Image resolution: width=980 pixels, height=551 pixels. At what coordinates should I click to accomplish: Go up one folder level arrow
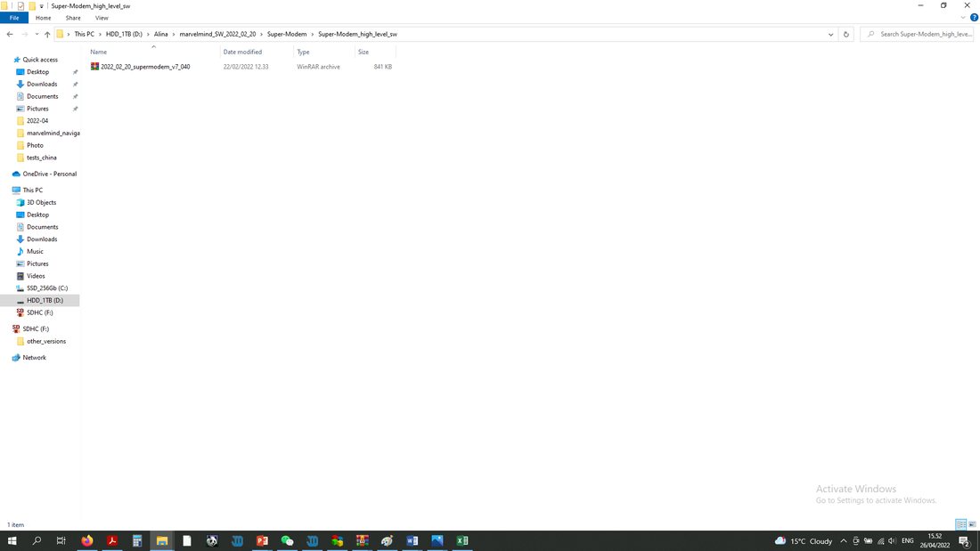click(x=47, y=35)
